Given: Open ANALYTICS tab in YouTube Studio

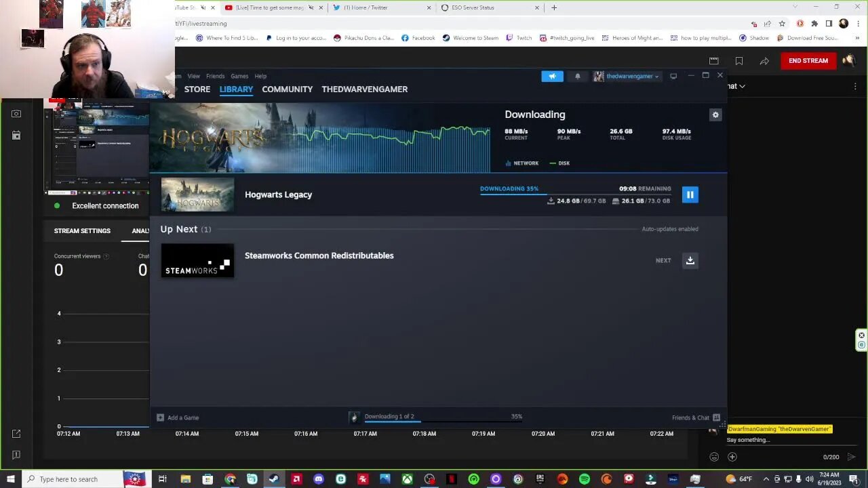Looking at the screenshot, I should 140,231.
